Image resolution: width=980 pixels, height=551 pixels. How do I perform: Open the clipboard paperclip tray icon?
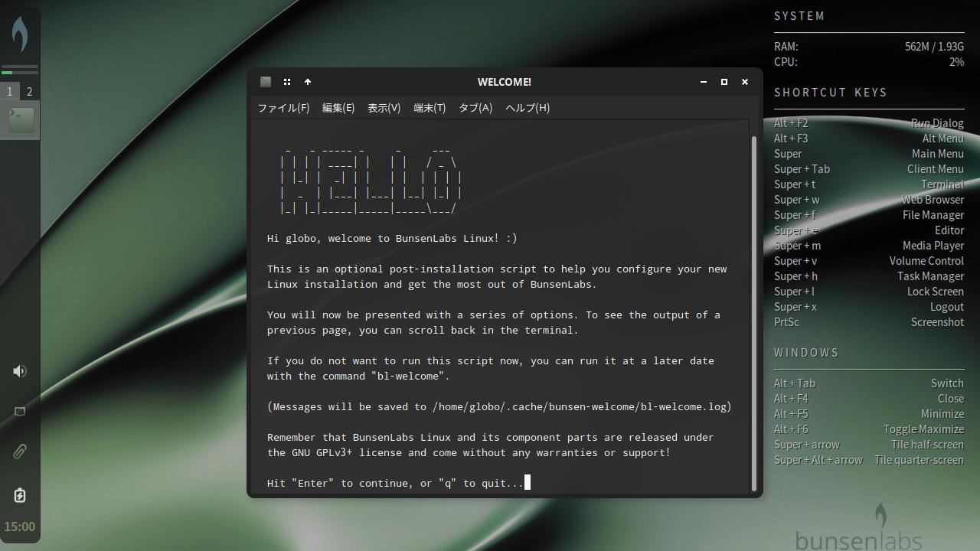[20, 452]
